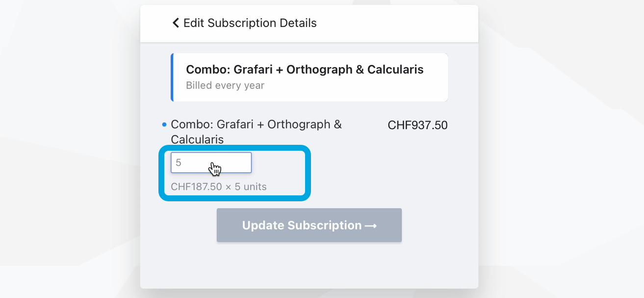The width and height of the screenshot is (644, 298).
Task: Click the CHF937.50 total price
Action: coord(417,125)
